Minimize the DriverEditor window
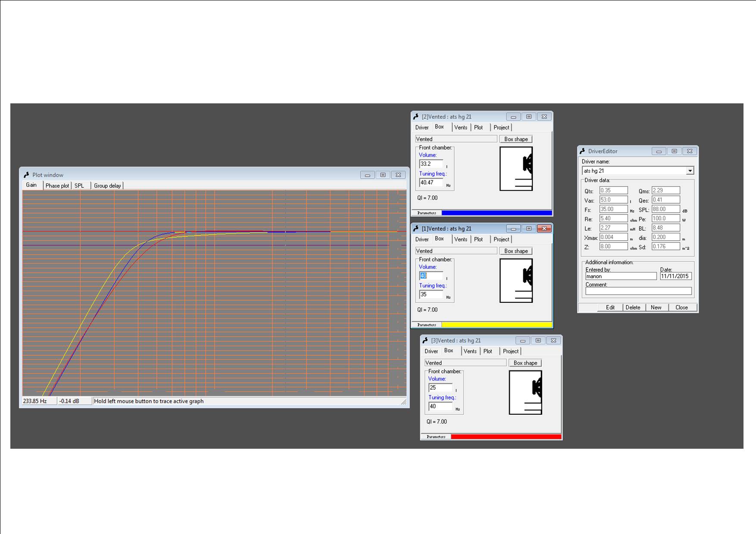Image resolution: width=756 pixels, height=534 pixels. tap(659, 151)
